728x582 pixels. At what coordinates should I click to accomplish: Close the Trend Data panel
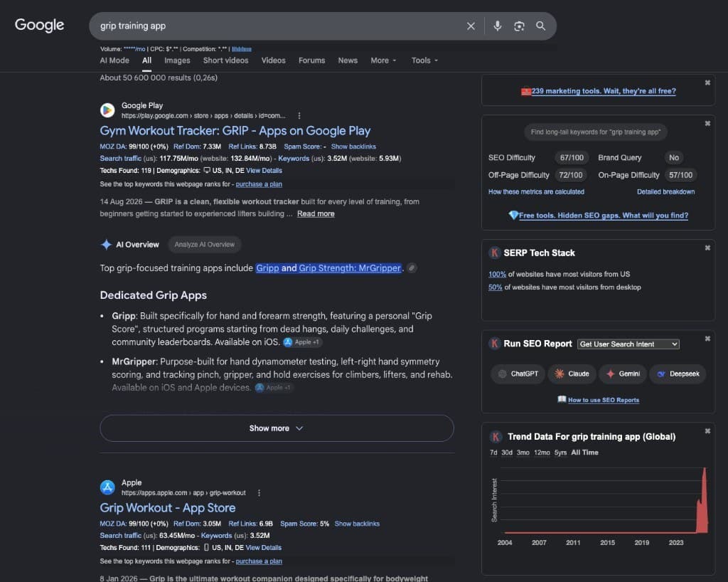pos(707,431)
